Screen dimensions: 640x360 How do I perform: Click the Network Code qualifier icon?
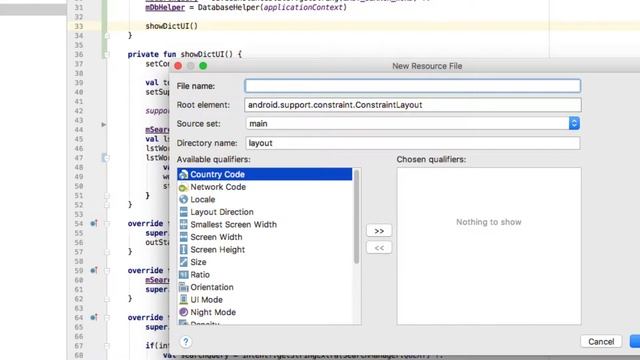[183, 187]
